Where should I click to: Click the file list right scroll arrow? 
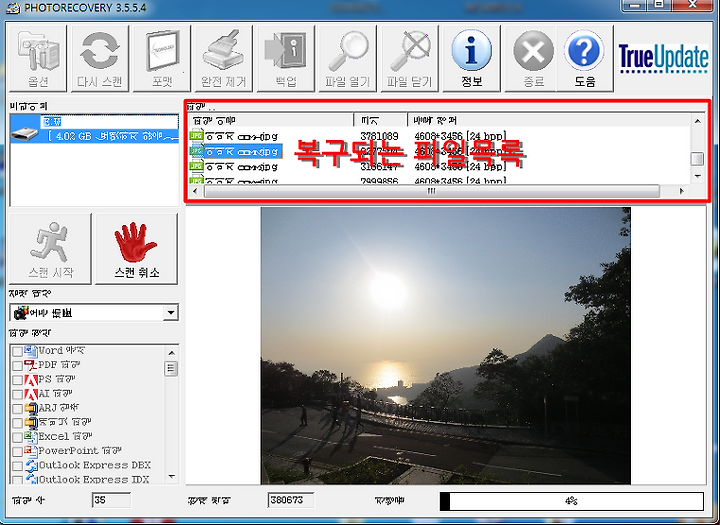coord(682,191)
